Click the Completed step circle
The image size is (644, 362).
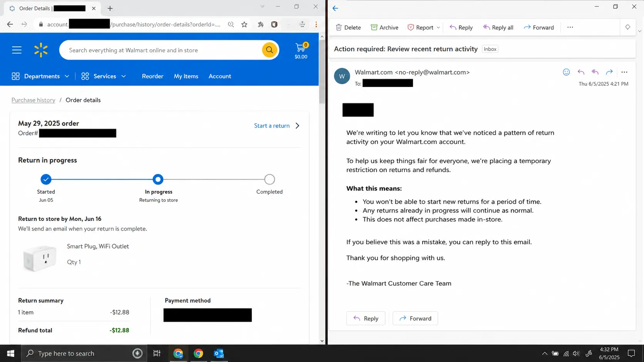[270, 179]
